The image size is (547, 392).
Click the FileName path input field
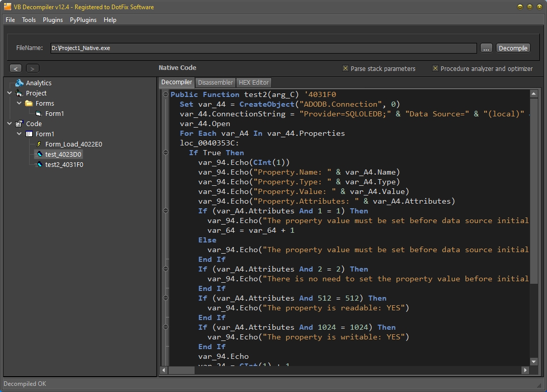pos(264,48)
